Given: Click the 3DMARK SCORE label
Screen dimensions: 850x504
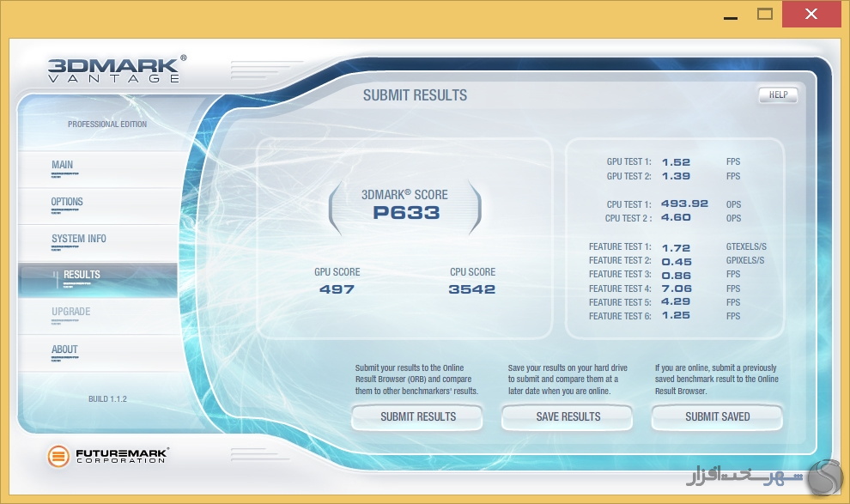Looking at the screenshot, I should tap(404, 195).
